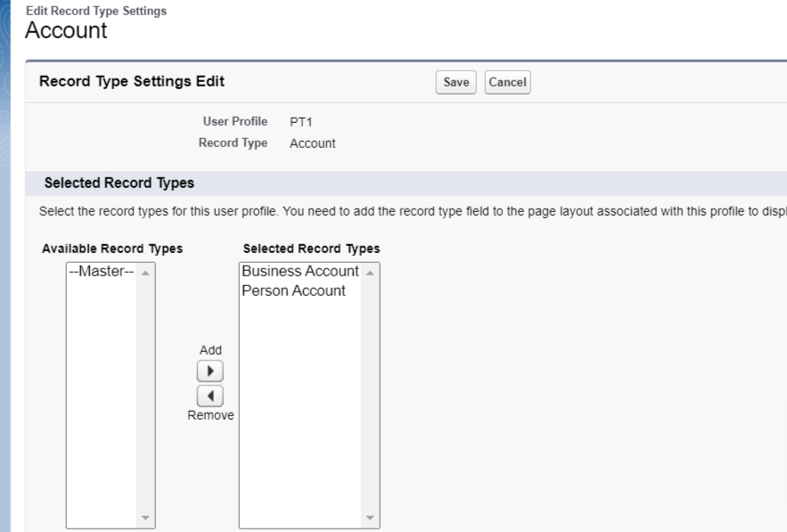Click the PT1 user profile value
The image size is (787, 532).
(x=300, y=122)
